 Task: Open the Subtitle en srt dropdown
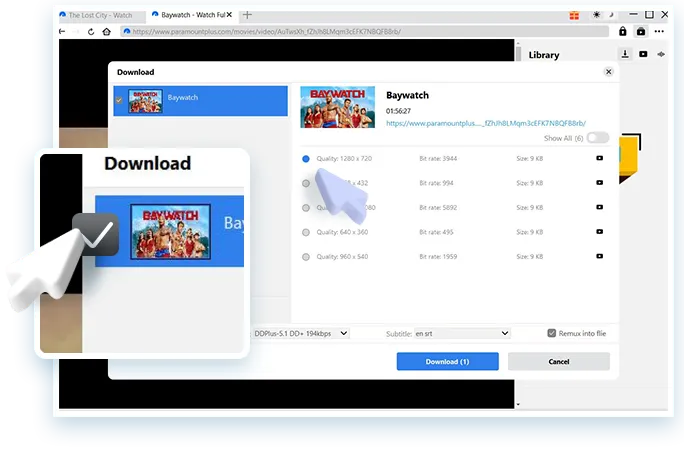462,333
